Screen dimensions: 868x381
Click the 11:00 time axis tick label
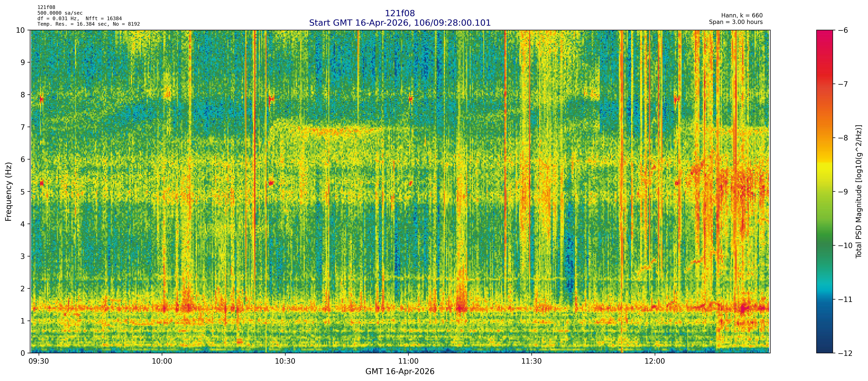coord(408,362)
